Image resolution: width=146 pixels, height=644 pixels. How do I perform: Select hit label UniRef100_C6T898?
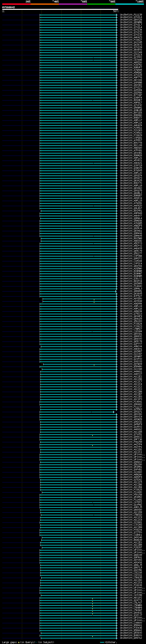(131, 60)
